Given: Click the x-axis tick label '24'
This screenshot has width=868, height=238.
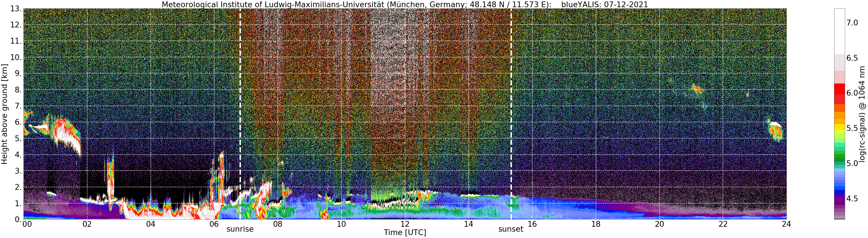Looking at the screenshot, I should 786,224.
